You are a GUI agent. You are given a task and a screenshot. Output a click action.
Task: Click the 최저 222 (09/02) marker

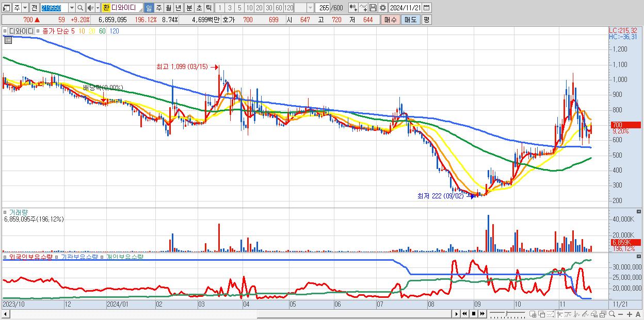tap(446, 196)
